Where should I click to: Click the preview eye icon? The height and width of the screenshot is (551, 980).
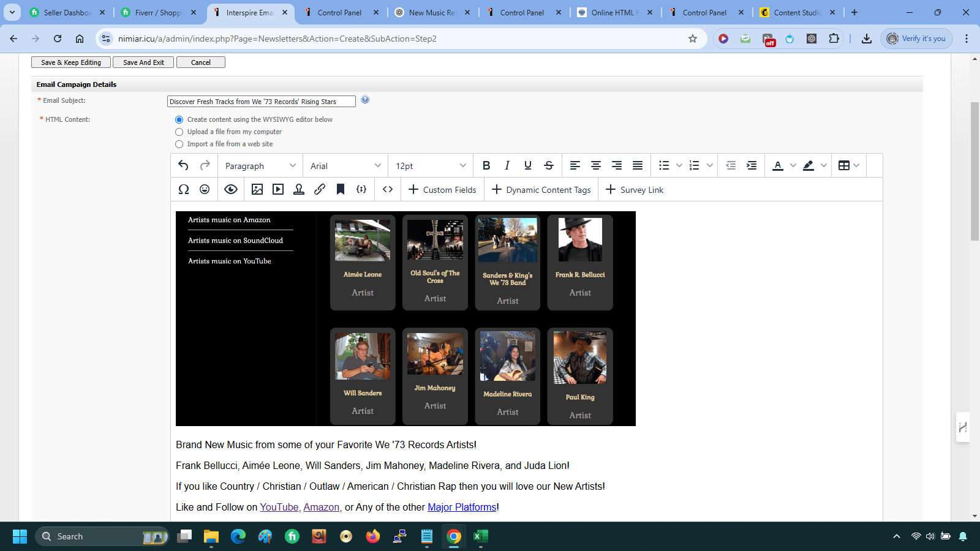click(231, 190)
